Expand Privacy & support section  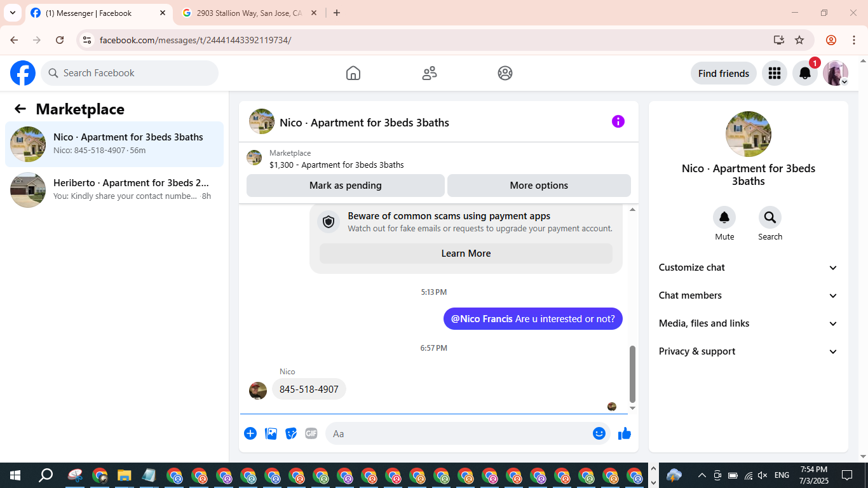pos(749,351)
